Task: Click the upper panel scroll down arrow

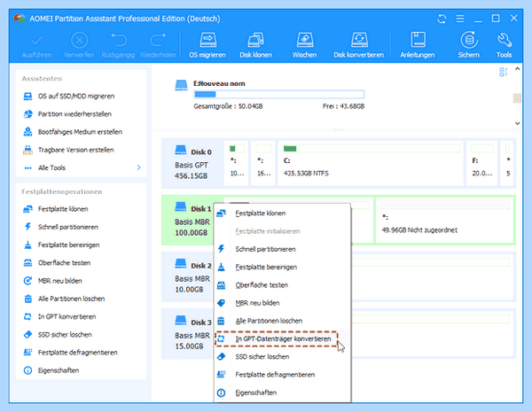Action: click(517, 123)
